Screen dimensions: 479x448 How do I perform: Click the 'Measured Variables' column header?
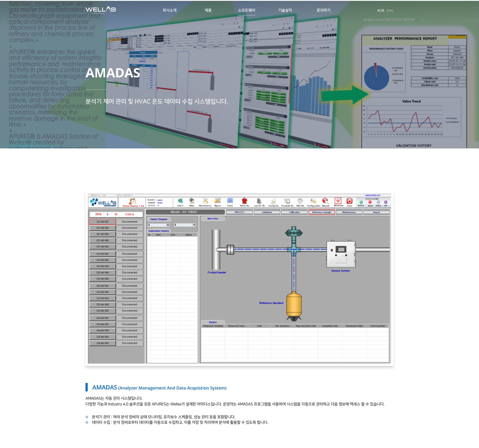click(x=213, y=326)
